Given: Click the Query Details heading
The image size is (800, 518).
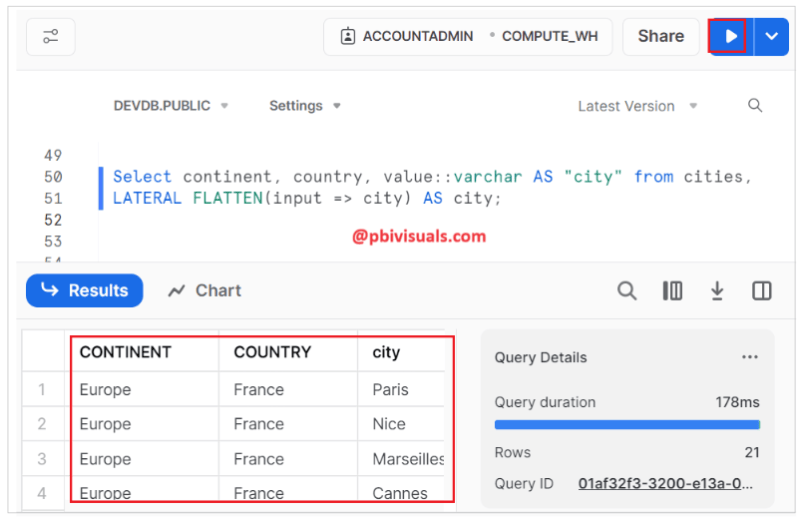Looking at the screenshot, I should [x=540, y=357].
